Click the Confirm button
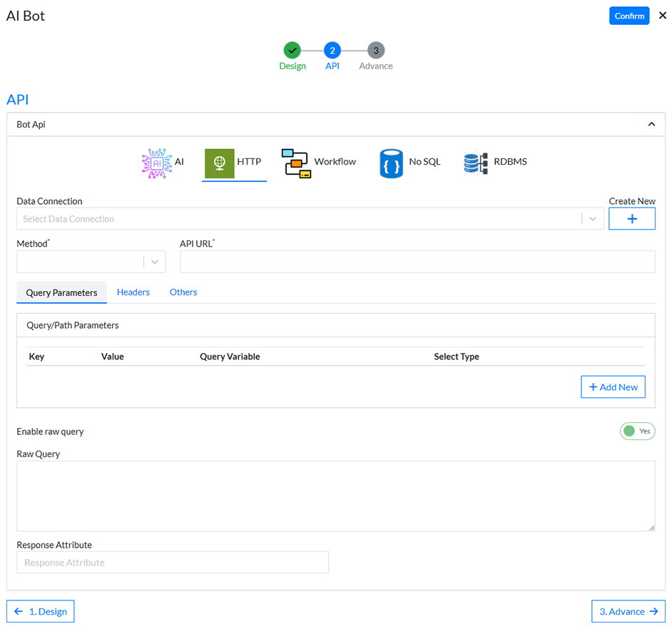This screenshot has width=672, height=629. pyautogui.click(x=629, y=16)
